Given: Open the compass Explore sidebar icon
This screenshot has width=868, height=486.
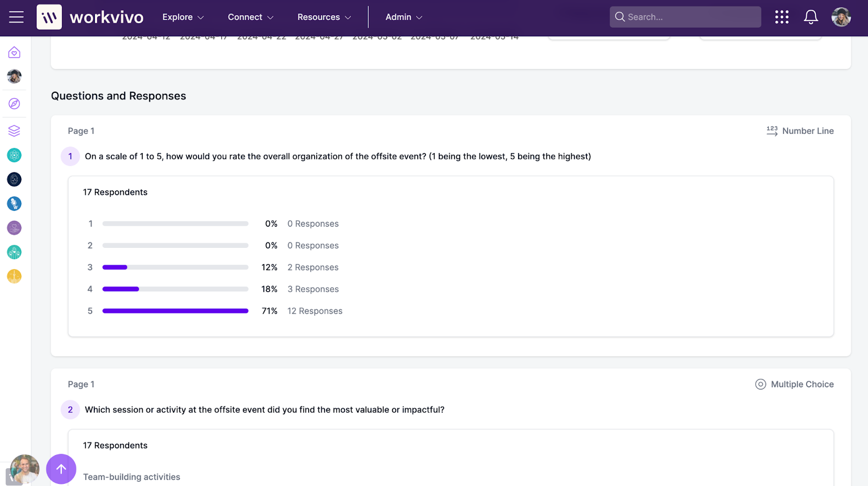Looking at the screenshot, I should (x=14, y=104).
